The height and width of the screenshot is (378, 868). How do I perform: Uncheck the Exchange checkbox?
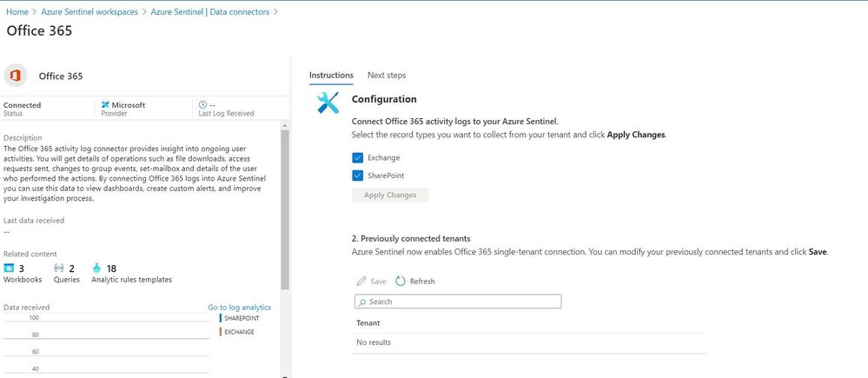click(357, 158)
